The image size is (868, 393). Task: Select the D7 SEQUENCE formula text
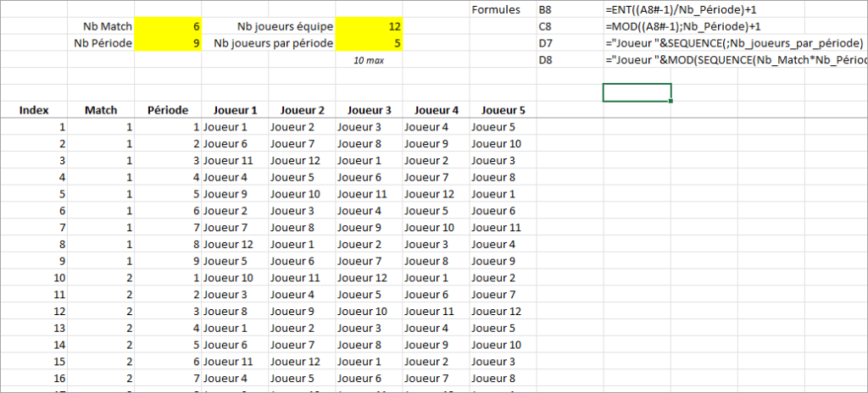(x=734, y=43)
